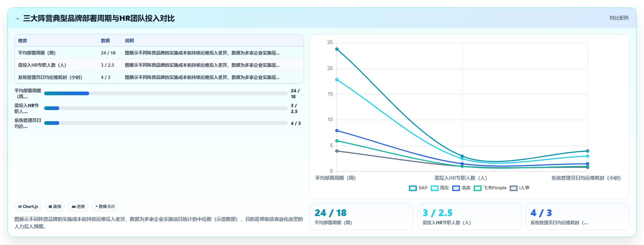The width and height of the screenshot is (644, 245).
Task: Click the 对比矩阵 label in header
Action: [x=619, y=18]
